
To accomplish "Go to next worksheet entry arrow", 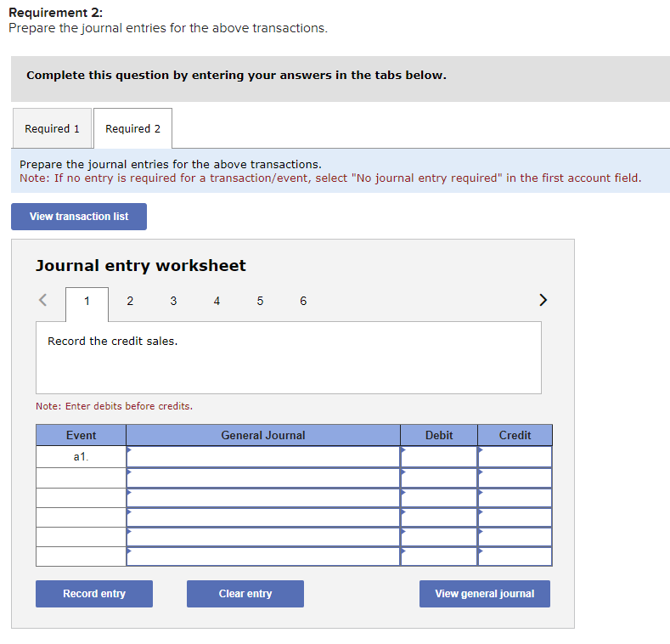I will 543,300.
